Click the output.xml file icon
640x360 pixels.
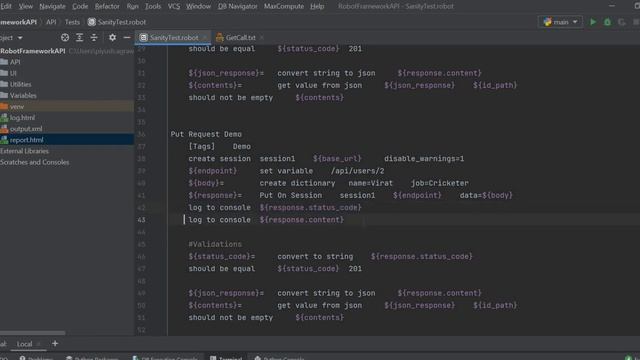click(4, 129)
